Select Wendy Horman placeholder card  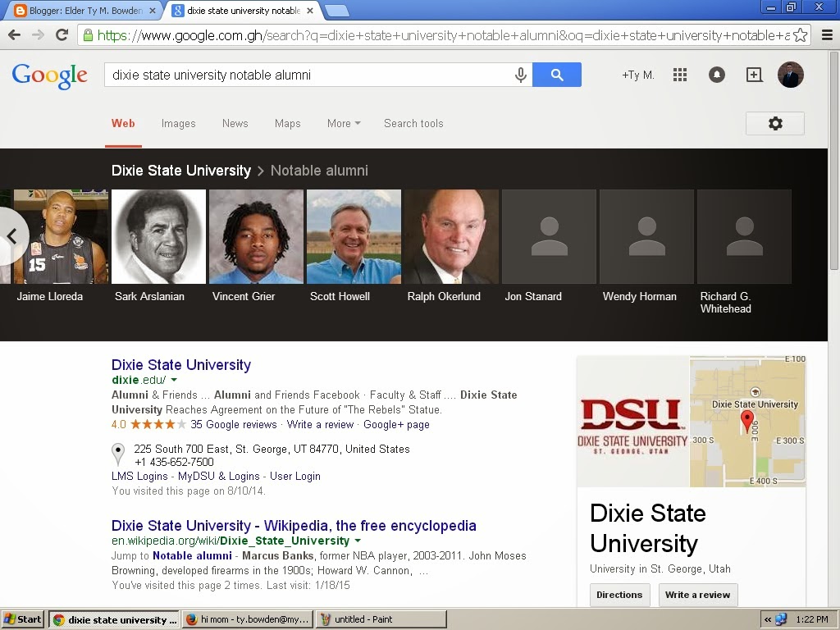tap(646, 236)
